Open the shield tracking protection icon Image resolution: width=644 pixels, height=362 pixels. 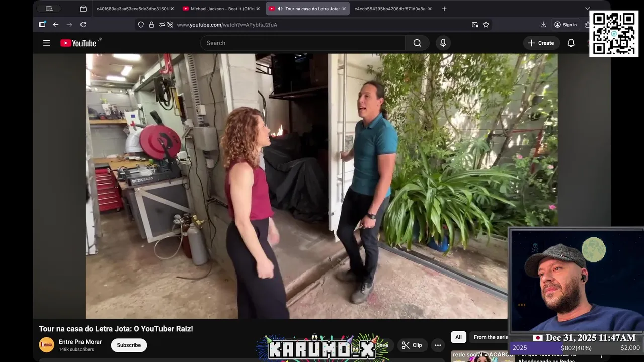point(141,25)
